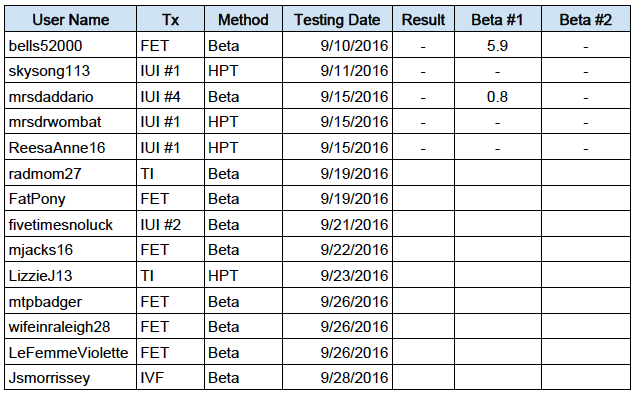Click the 9/21/2016 testing date cell
The image size is (637, 396).
pos(337,225)
